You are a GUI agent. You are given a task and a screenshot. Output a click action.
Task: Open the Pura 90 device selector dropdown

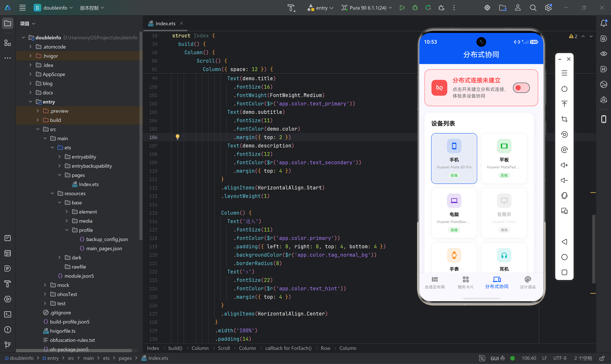tap(367, 8)
